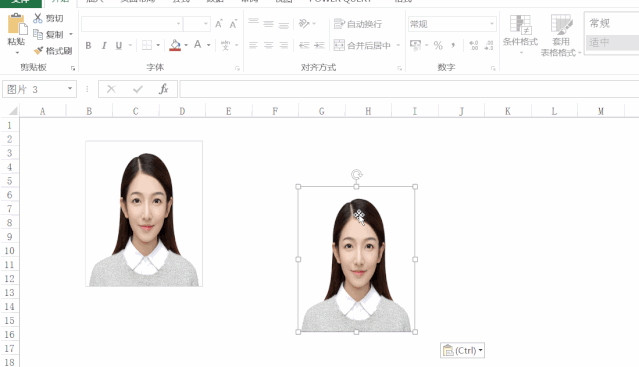
Task: Apply the 适中 cell style
Action: (612, 42)
